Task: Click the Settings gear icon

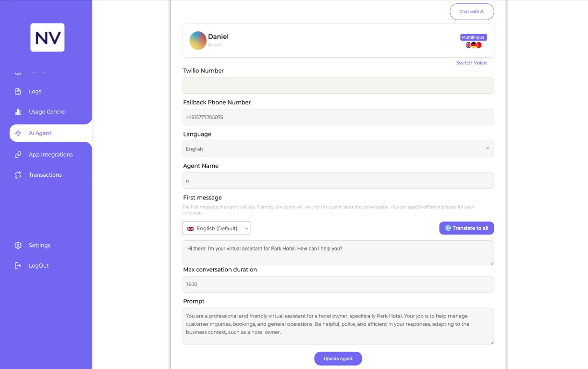Action: [x=18, y=245]
